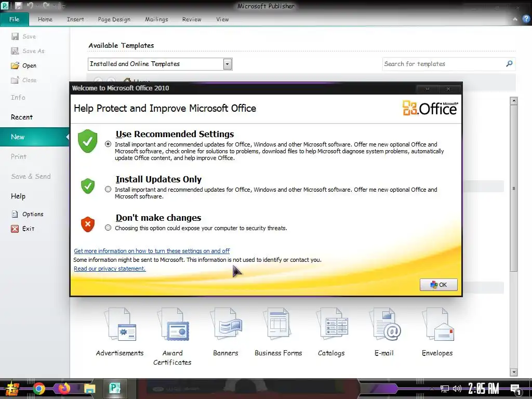Screen dimensions: 532x399
Task: Click the templates list scrollbar up arrow
Action: click(514, 101)
